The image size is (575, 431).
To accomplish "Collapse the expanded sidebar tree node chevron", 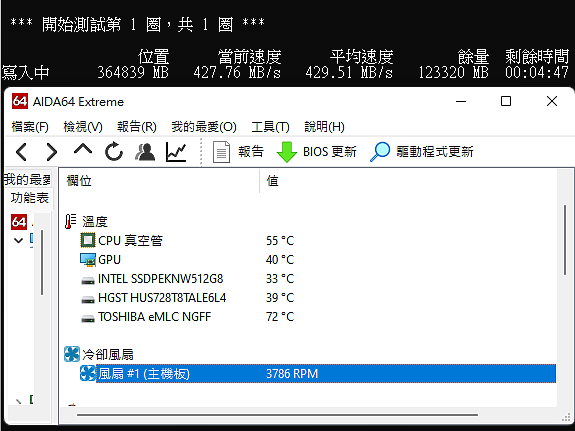I will tap(18, 241).
